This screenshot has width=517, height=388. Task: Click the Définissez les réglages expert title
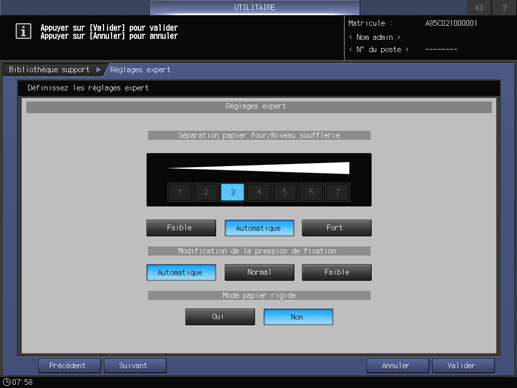click(x=88, y=88)
